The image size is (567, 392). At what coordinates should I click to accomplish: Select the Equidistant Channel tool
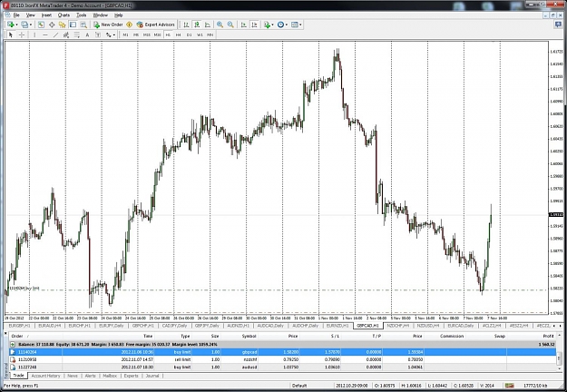tap(66, 34)
